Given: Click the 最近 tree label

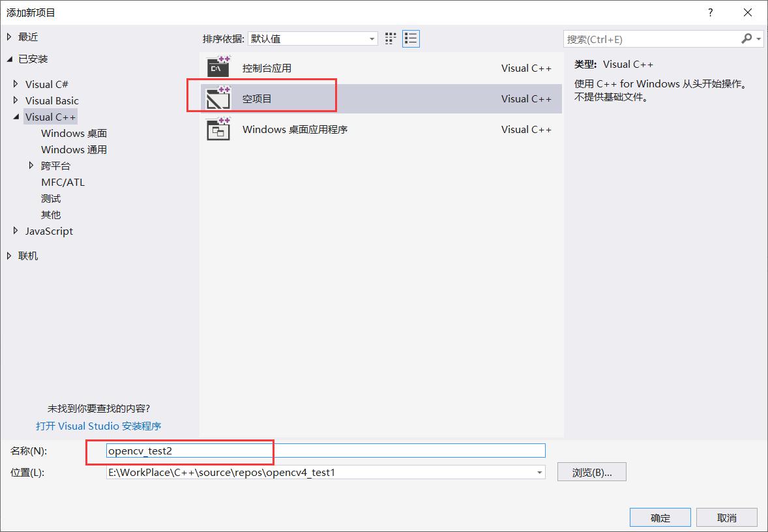Looking at the screenshot, I should pos(28,37).
